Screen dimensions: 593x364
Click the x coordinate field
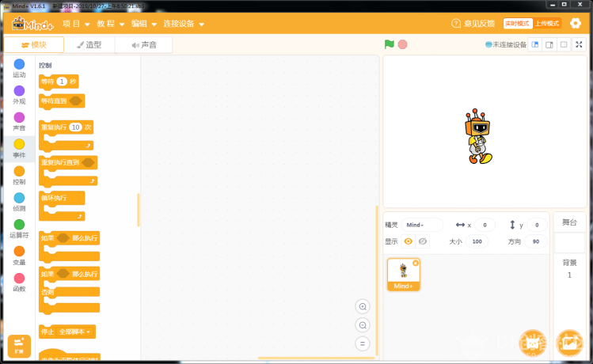click(485, 225)
